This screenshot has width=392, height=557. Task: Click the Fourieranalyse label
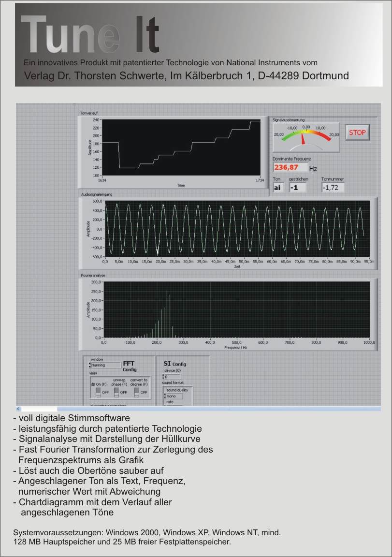click(93, 275)
